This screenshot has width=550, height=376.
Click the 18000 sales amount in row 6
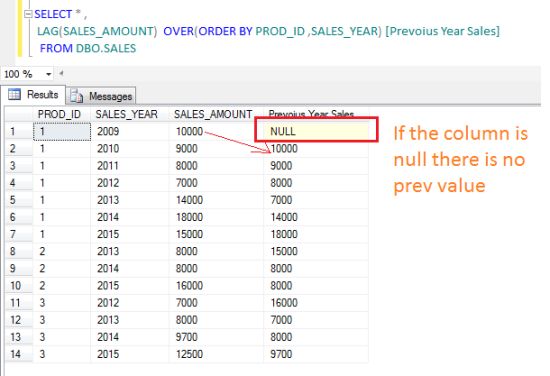216,217
